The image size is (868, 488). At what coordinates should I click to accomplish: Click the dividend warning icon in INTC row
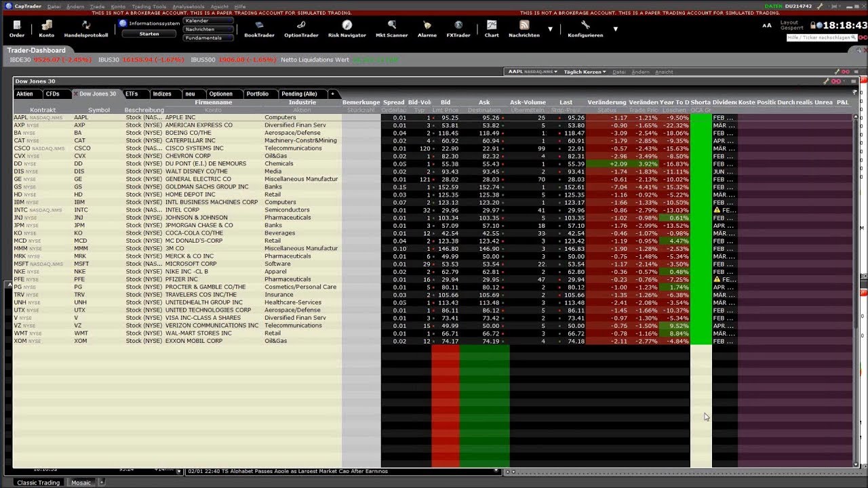717,210
